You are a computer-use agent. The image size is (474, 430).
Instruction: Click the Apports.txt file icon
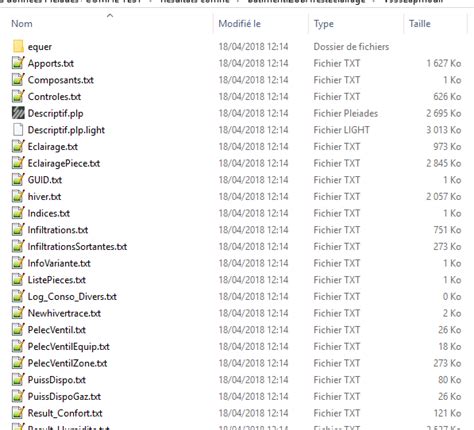click(x=18, y=63)
